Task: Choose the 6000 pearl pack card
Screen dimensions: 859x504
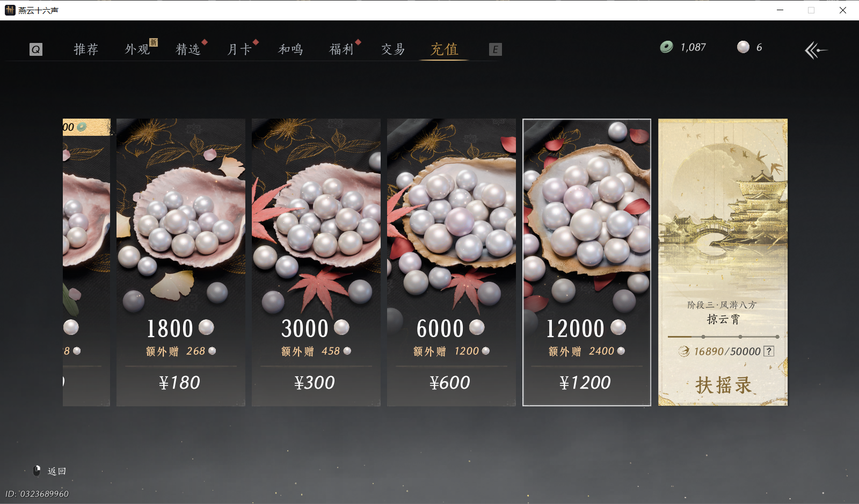Action: (452, 262)
